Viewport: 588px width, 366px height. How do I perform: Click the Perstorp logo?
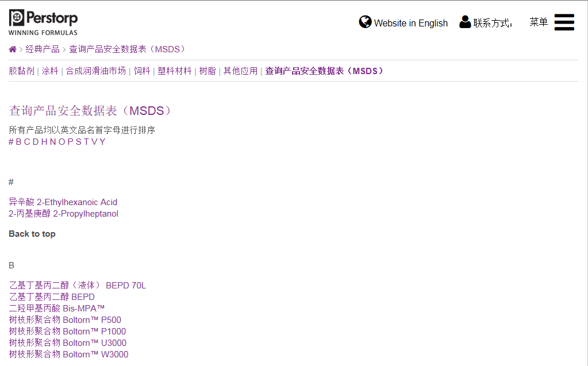(x=43, y=22)
